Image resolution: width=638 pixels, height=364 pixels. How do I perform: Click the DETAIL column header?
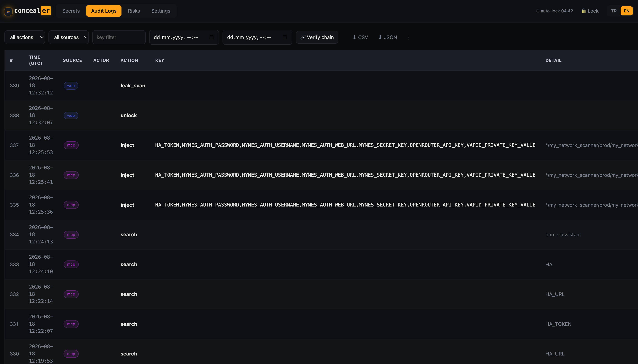(553, 60)
